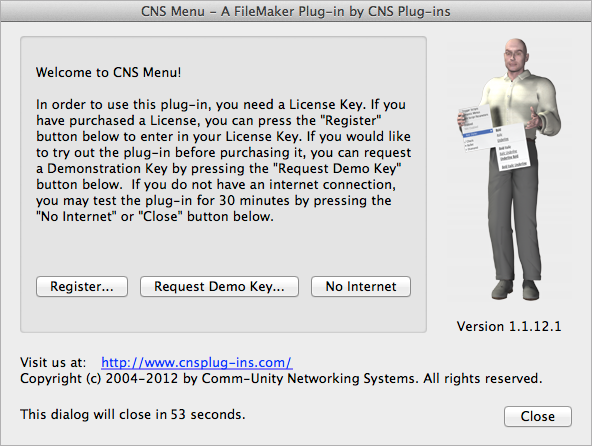Viewport: 592px width, 446px height.
Task: Click the License Key instructions paragraph
Action: pos(224,160)
